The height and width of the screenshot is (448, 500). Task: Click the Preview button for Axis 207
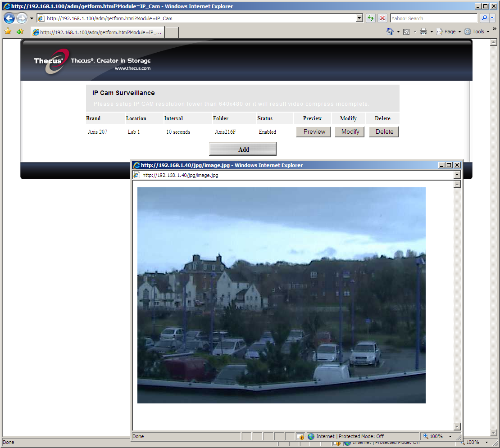(314, 132)
